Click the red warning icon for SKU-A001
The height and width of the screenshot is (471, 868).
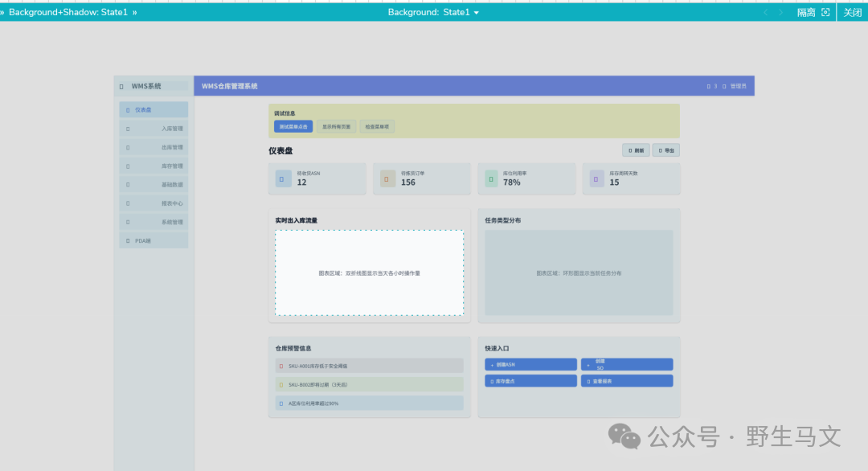coord(280,366)
